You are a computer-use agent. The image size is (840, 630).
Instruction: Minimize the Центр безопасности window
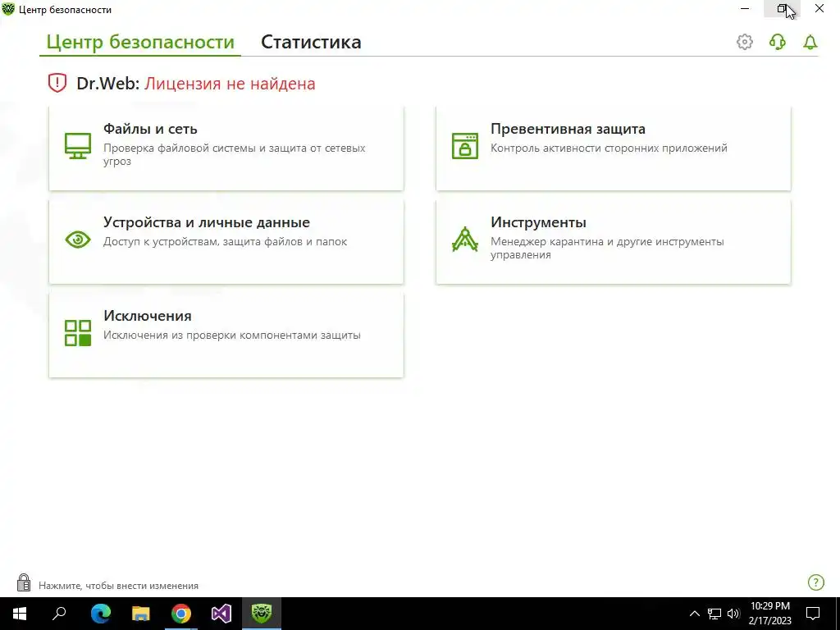coord(745,8)
